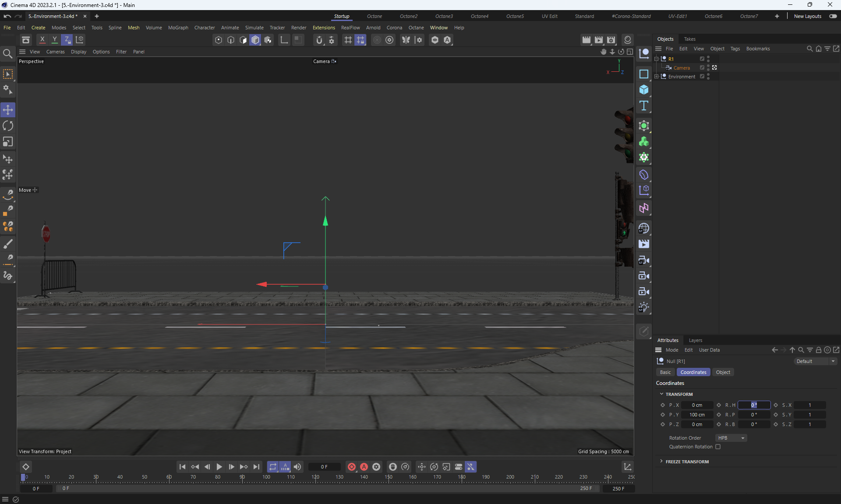
Task: Click the Light object icon
Action: 643,307
